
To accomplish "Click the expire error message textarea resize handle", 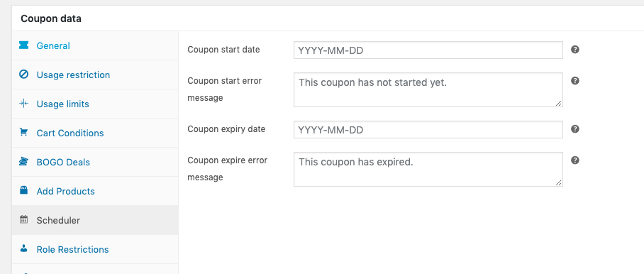I will click(x=559, y=183).
